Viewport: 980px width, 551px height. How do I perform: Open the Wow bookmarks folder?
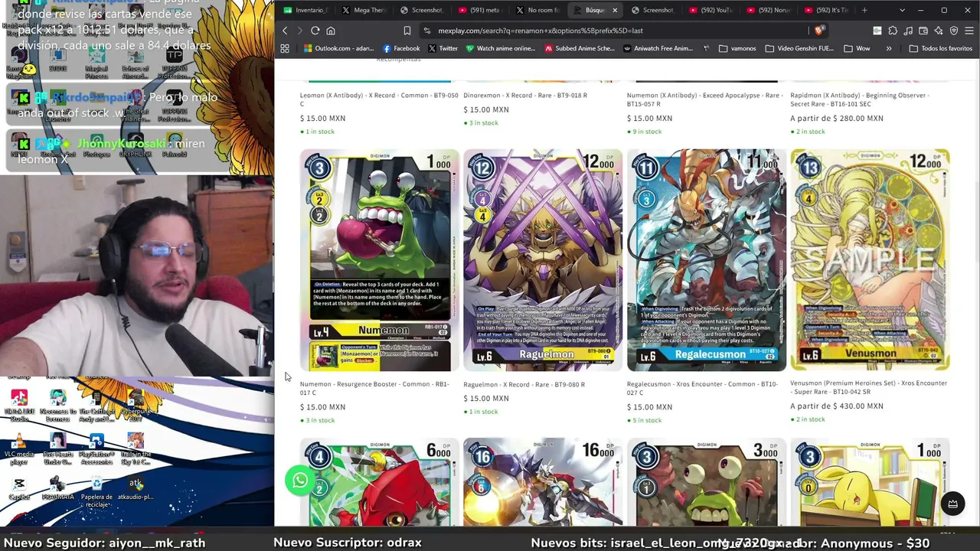coord(857,48)
